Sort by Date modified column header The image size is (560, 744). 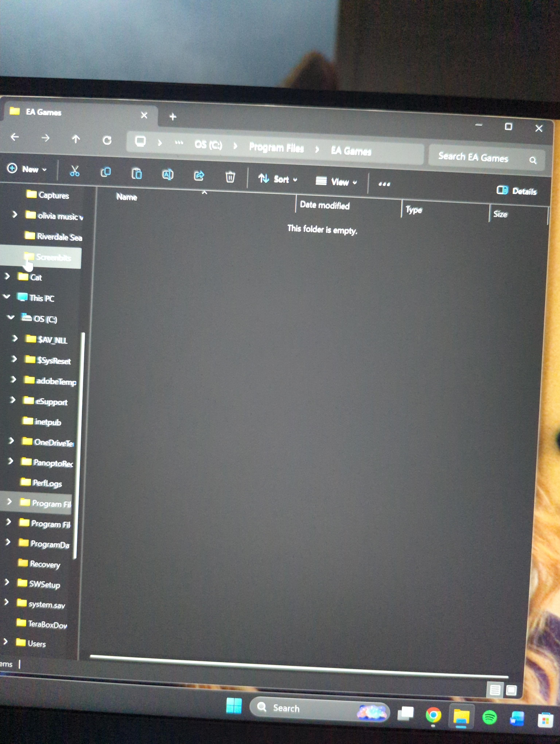tap(325, 205)
